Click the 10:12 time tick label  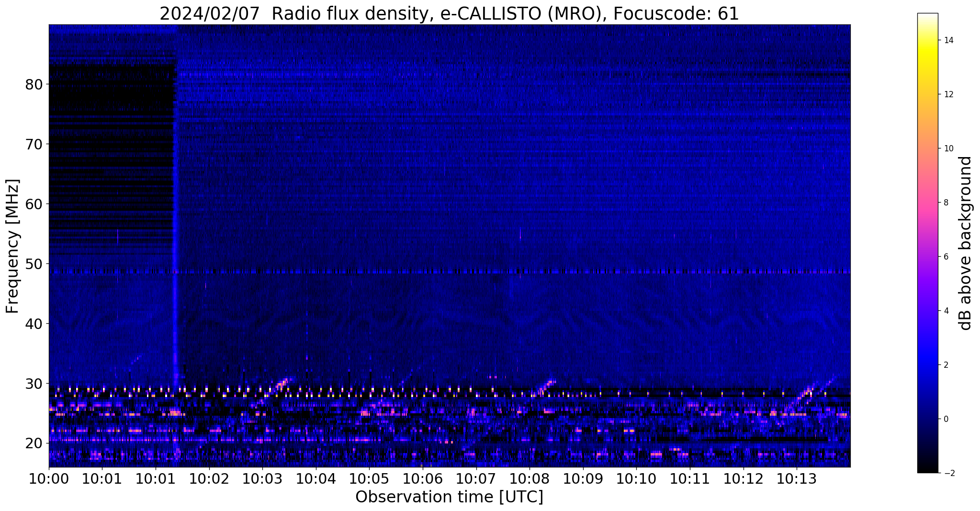(743, 479)
